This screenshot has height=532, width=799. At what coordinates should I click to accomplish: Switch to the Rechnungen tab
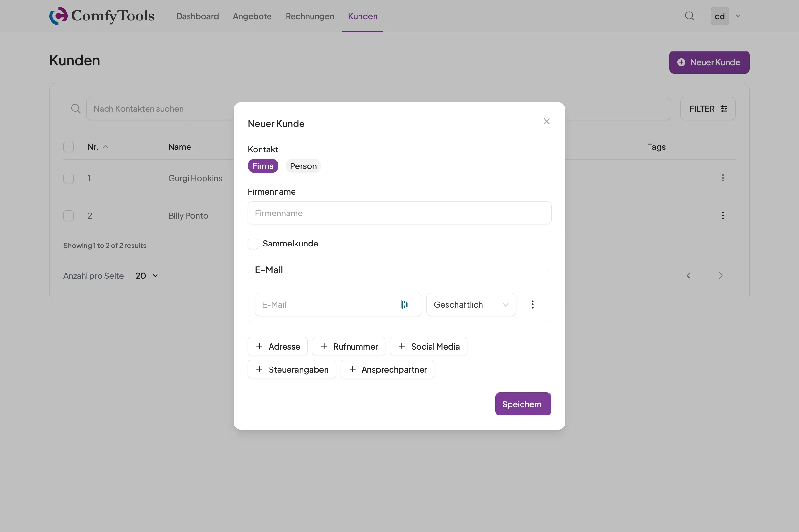310,16
